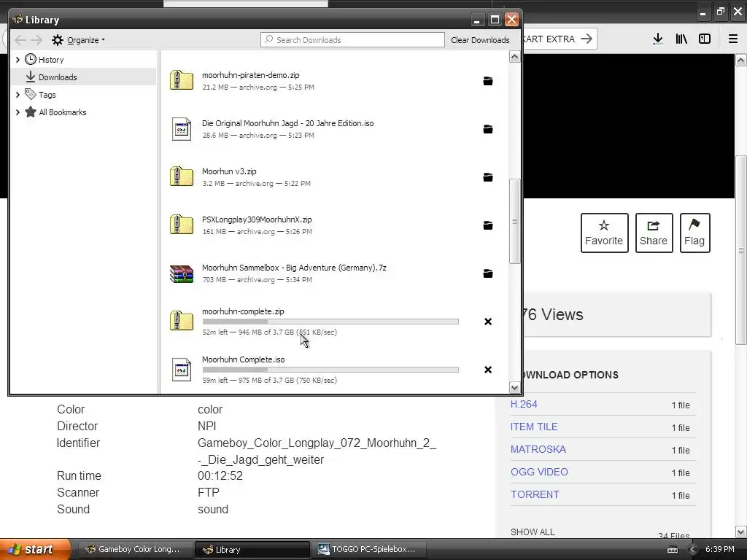Go forward in Library window
The image size is (747, 560).
pyautogui.click(x=36, y=40)
